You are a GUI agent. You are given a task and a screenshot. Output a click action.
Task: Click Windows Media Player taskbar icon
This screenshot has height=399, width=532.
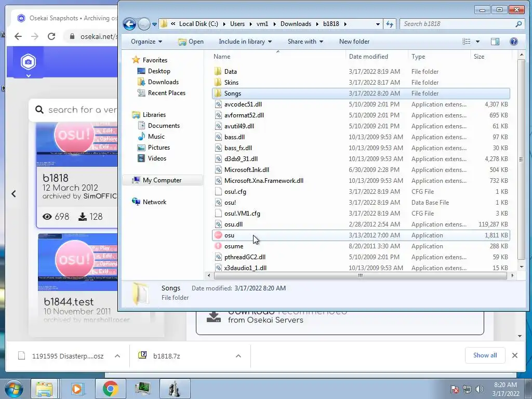77,389
